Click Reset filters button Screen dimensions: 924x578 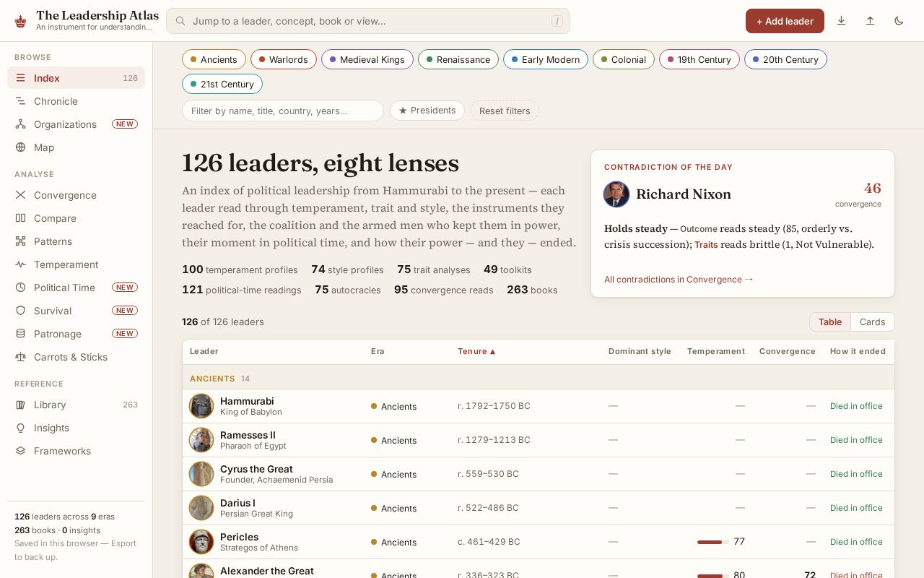[505, 111]
